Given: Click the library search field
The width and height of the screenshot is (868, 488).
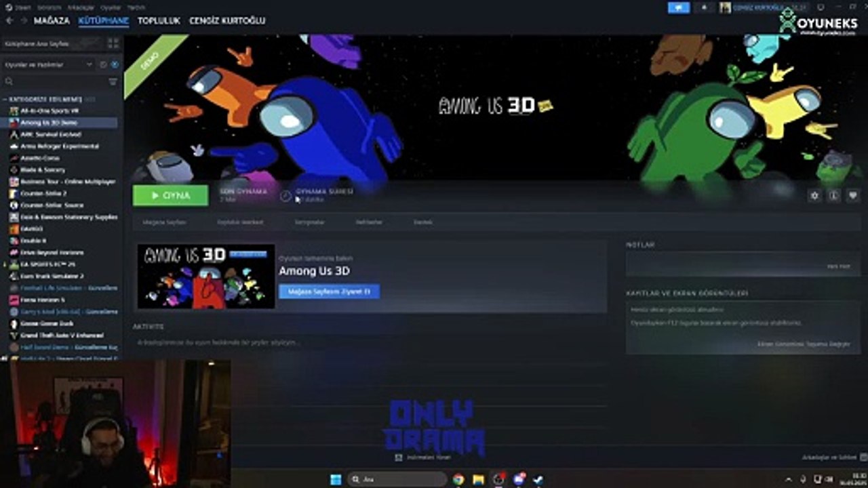Looking at the screenshot, I should tap(54, 81).
